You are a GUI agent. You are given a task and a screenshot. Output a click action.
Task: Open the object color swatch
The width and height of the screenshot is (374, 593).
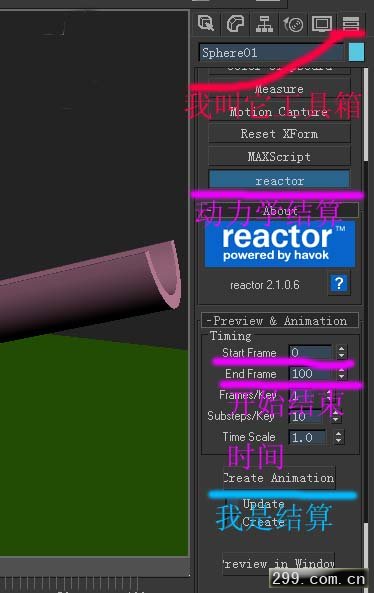(x=356, y=52)
